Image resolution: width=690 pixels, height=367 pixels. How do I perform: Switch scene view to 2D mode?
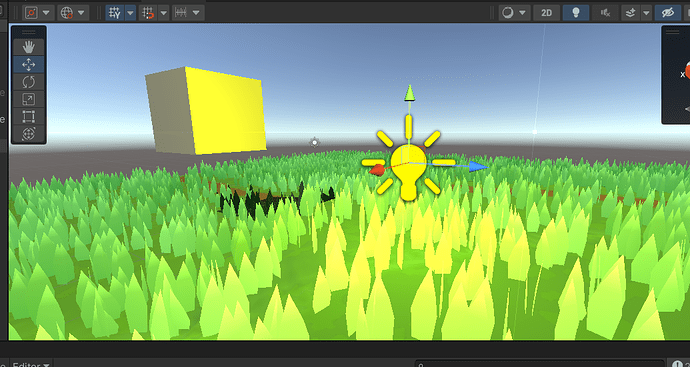click(547, 13)
